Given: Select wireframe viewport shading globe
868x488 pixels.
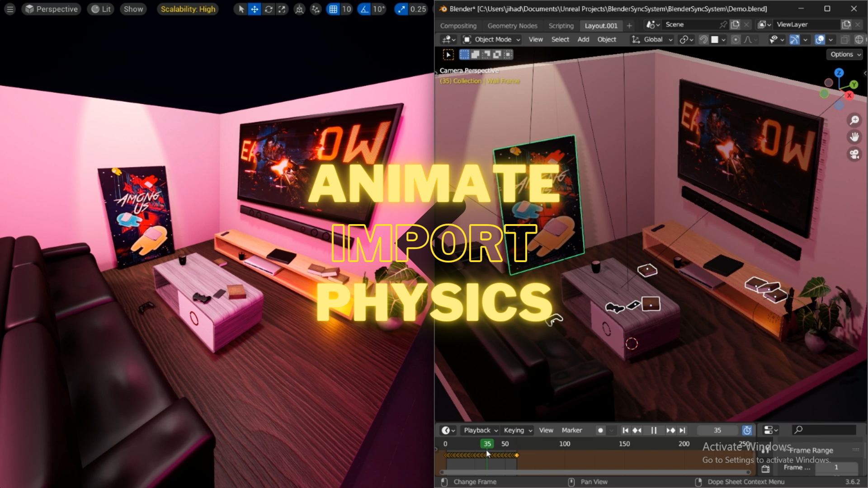Looking at the screenshot, I should pyautogui.click(x=859, y=40).
